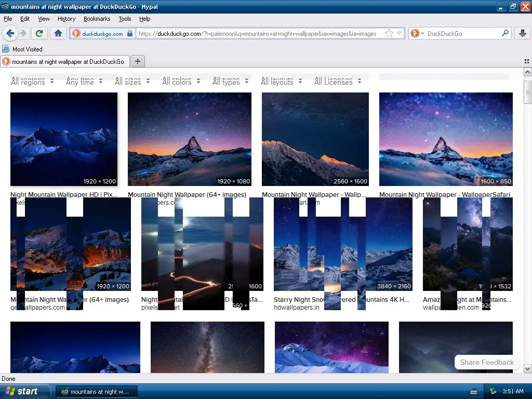Open the 1920 × 1200 Night Mountain Wallpaper HD thumbnail
The width and height of the screenshot is (532, 399).
click(64, 139)
